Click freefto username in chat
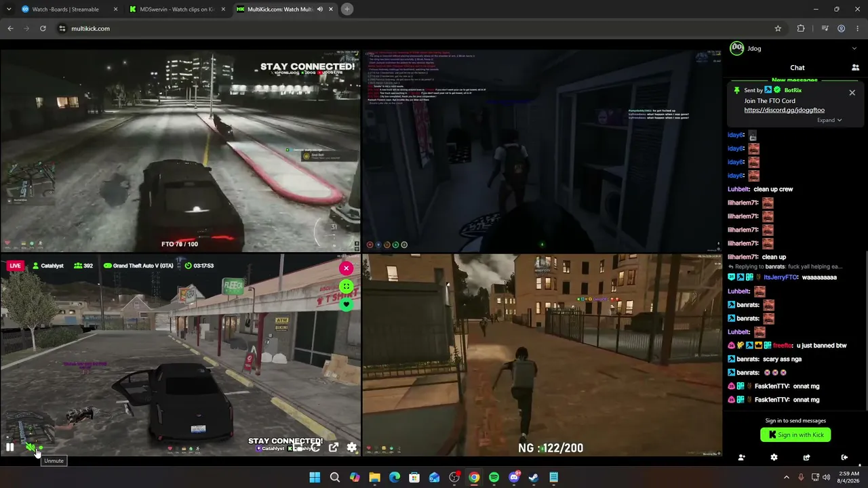 783,346
